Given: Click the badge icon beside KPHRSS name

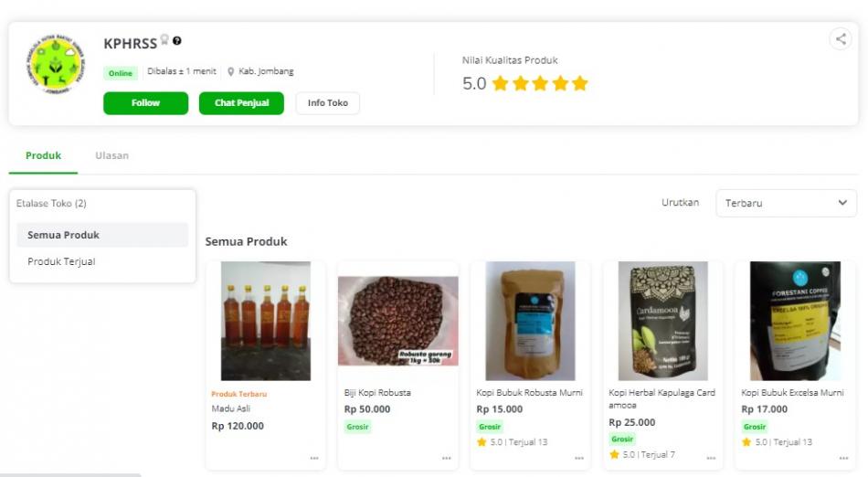Looking at the screenshot, I should pos(164,41).
